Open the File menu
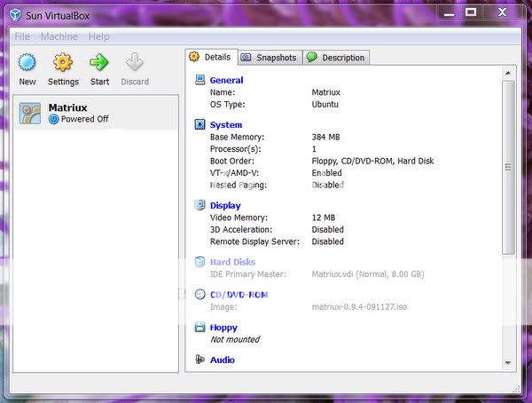532x403 pixels. [x=22, y=36]
